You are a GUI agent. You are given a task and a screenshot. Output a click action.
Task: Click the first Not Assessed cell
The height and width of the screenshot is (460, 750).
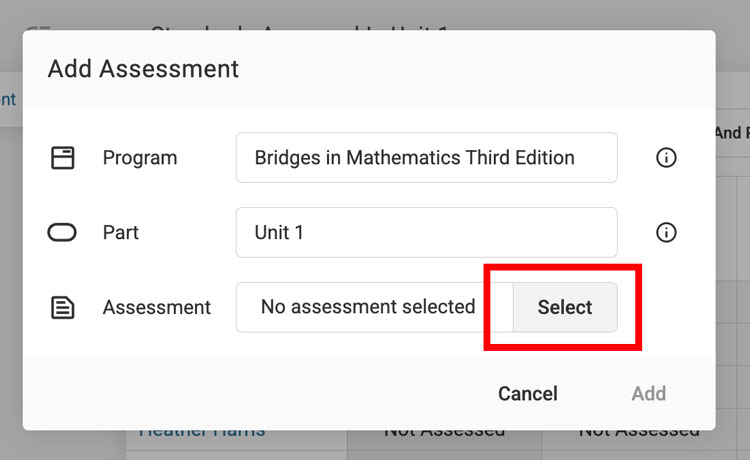point(444,432)
